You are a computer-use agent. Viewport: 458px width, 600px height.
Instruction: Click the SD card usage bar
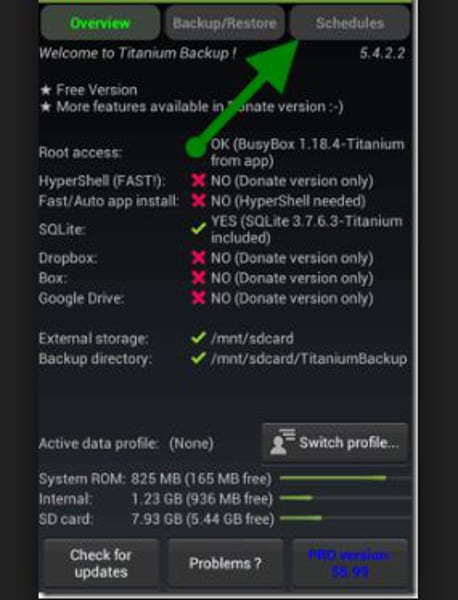click(x=345, y=518)
